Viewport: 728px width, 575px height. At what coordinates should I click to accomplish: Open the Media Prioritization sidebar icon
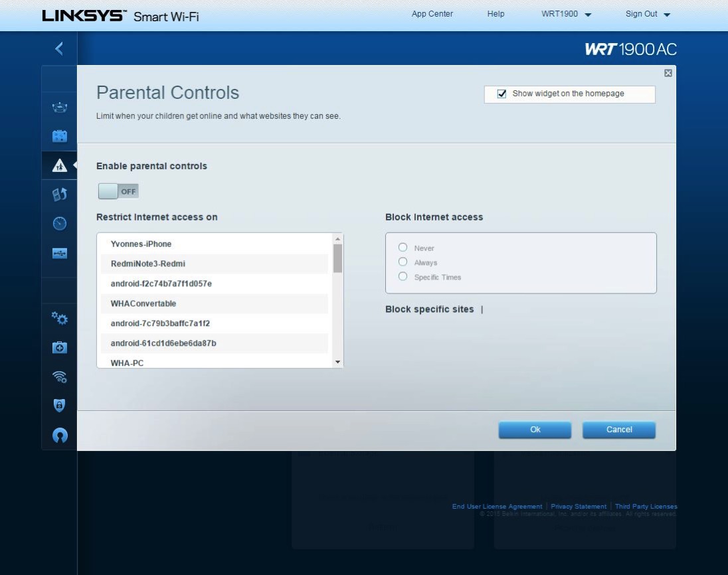pyautogui.click(x=59, y=195)
